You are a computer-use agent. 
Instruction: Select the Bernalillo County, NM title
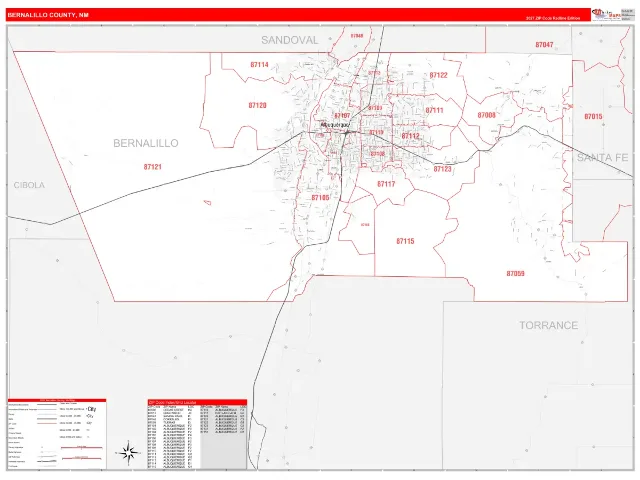(x=48, y=15)
